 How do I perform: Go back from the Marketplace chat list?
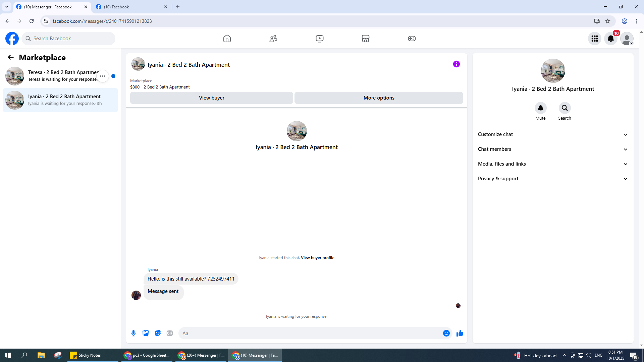pos(11,58)
